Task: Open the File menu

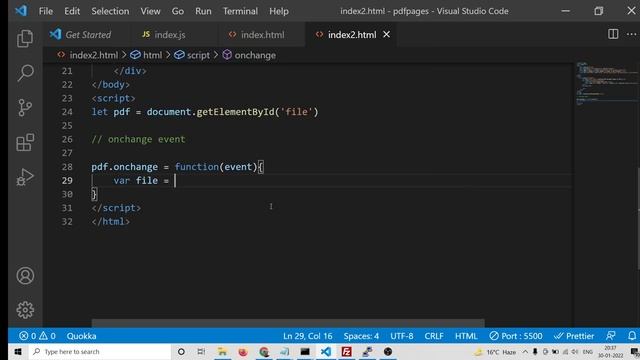Action: pyautogui.click(x=46, y=11)
